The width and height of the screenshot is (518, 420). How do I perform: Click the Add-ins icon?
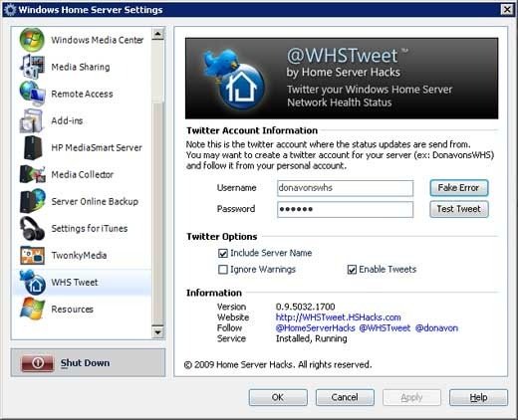click(x=32, y=120)
